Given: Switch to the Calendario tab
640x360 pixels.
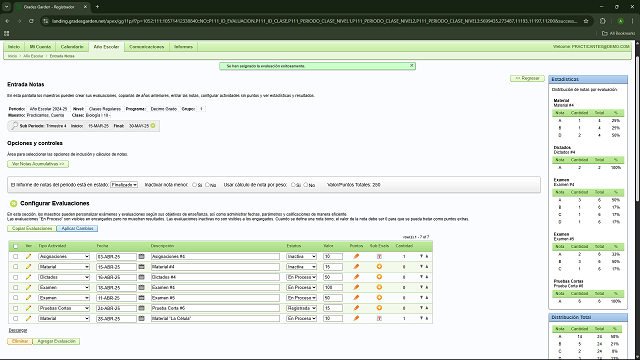Looking at the screenshot, I should (72, 47).
